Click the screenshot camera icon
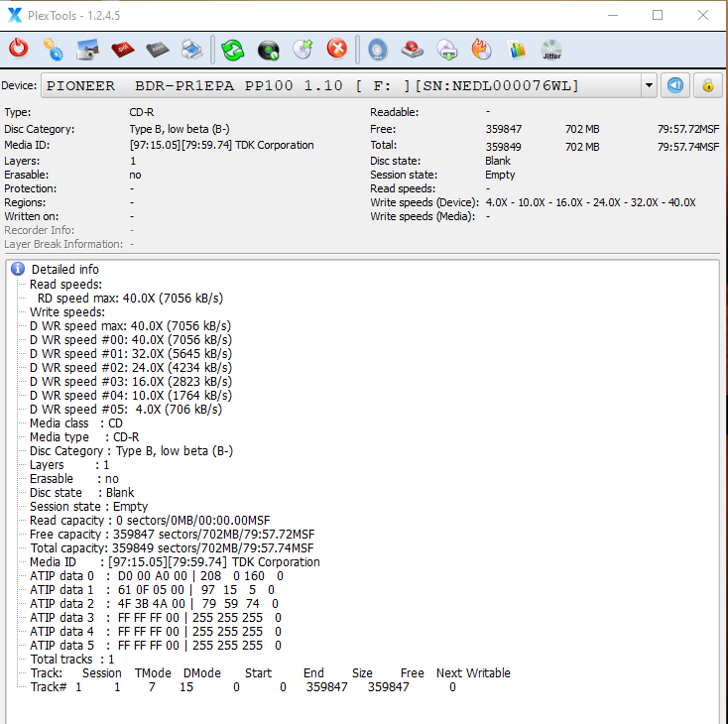This screenshot has width=728, height=724. point(87,50)
